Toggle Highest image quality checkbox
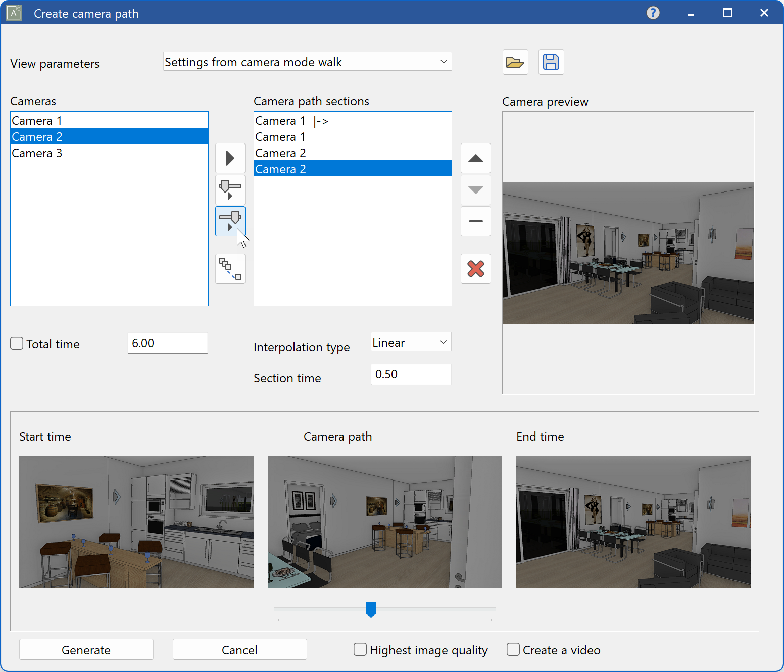The width and height of the screenshot is (784, 672). pyautogui.click(x=360, y=649)
